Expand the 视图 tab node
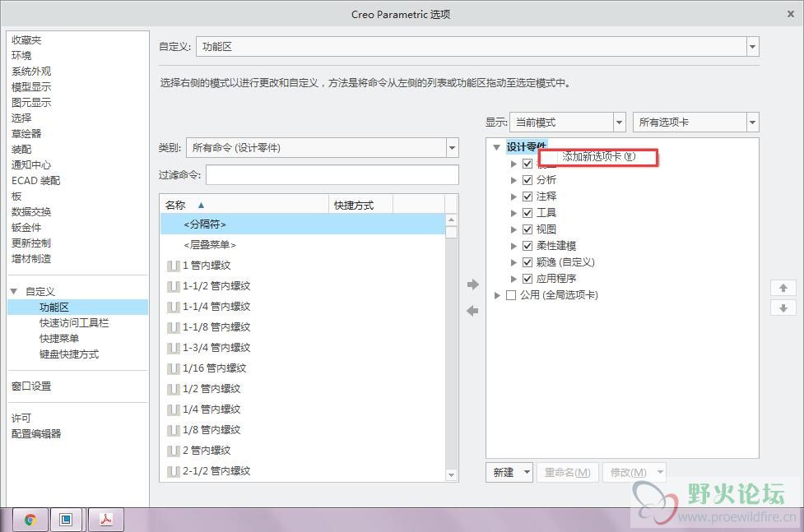 [x=514, y=229]
